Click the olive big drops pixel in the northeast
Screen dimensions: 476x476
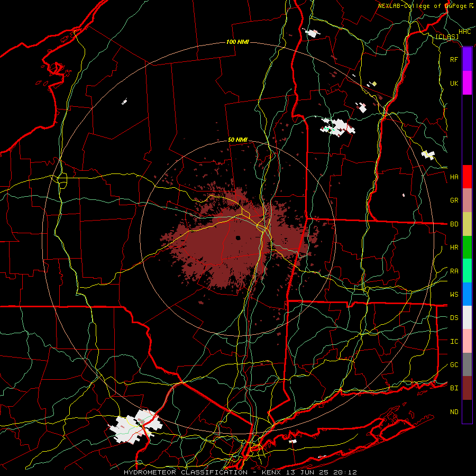click(374, 84)
